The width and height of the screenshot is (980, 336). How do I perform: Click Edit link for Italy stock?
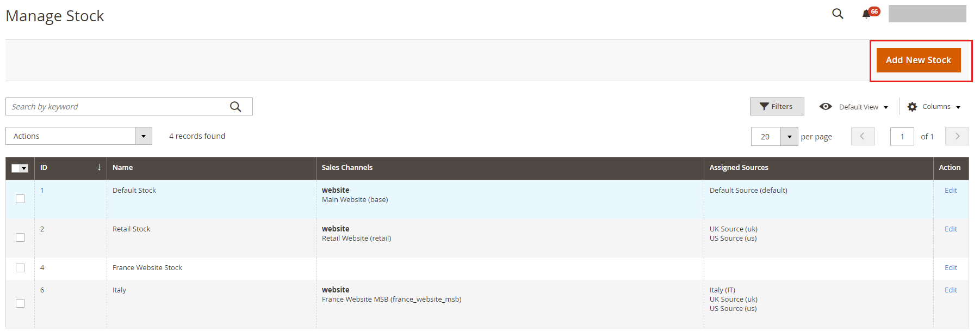951,290
